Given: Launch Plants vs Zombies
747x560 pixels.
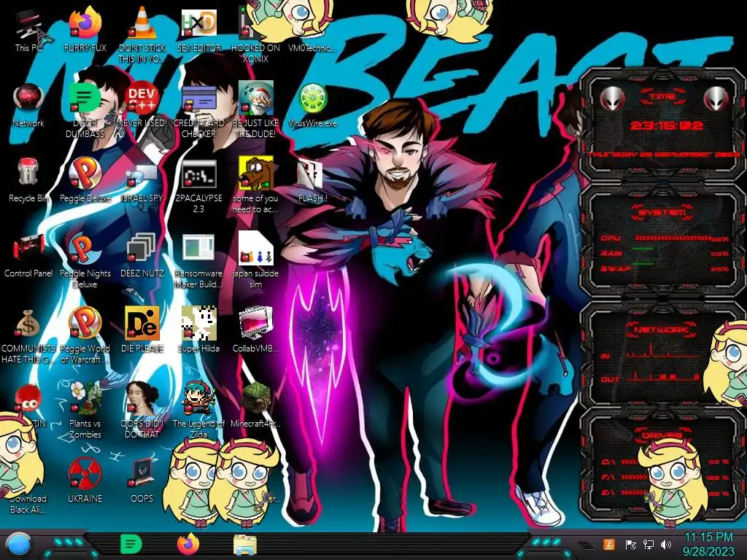Looking at the screenshot, I should (x=85, y=411).
